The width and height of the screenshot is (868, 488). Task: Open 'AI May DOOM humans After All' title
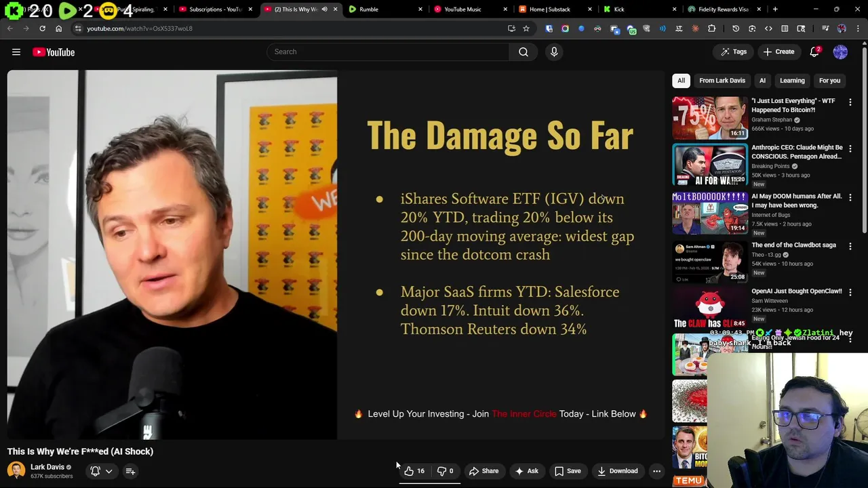pyautogui.click(x=796, y=201)
